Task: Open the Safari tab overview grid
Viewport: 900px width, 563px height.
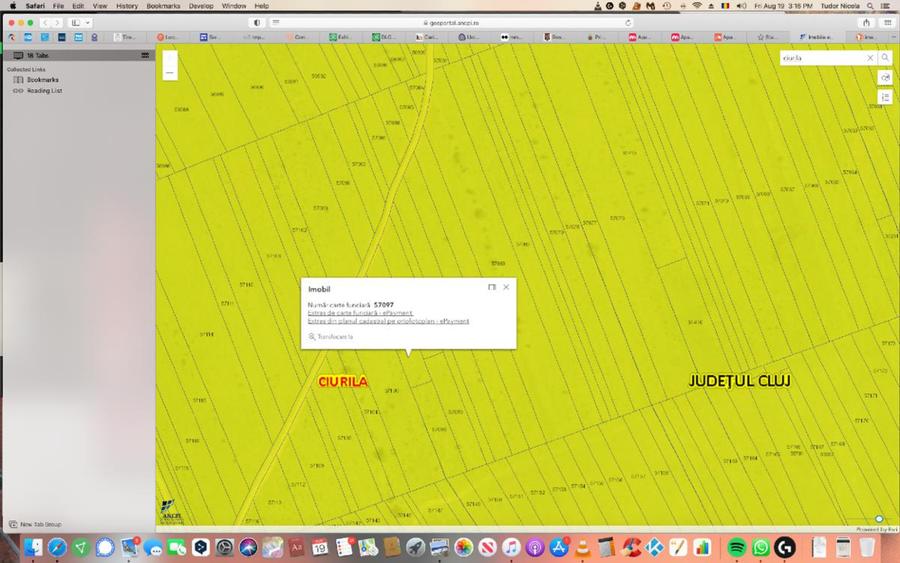Action: point(887,22)
